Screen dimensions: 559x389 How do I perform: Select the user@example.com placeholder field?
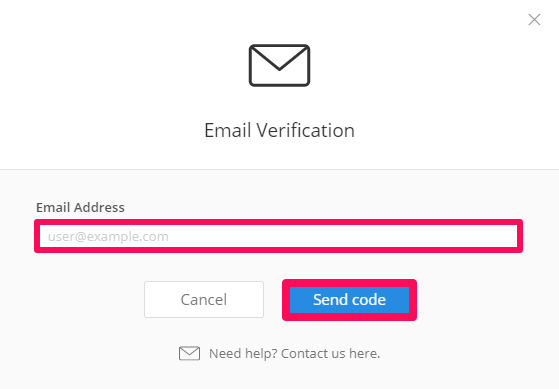[x=278, y=236]
